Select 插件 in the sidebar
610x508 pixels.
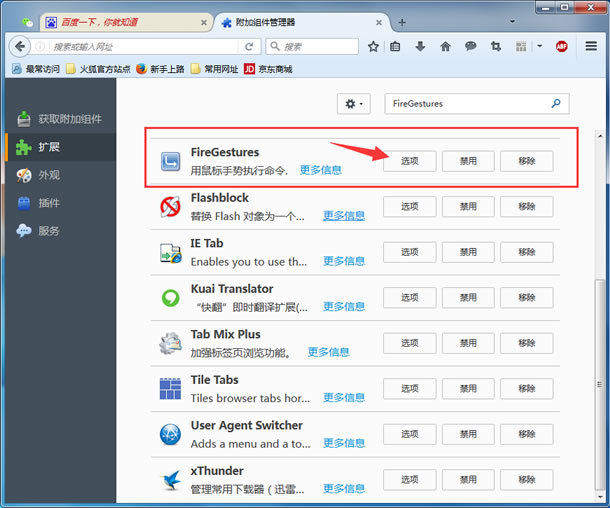48,203
